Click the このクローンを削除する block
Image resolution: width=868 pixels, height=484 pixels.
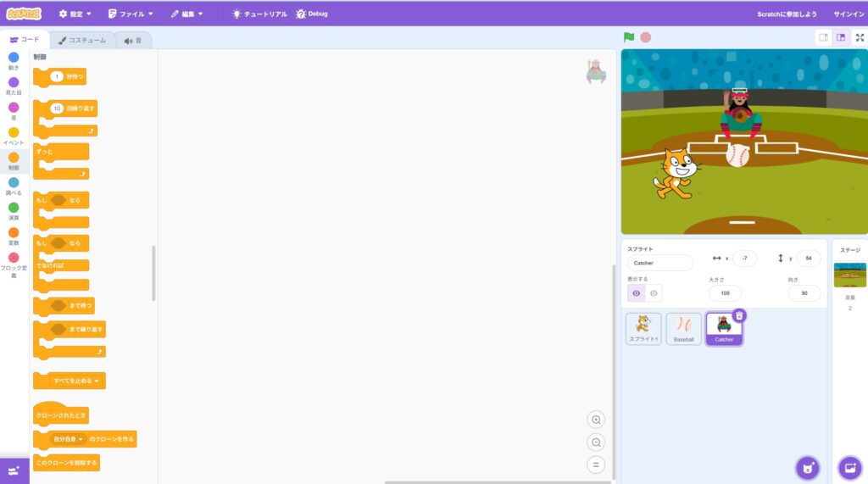[x=66, y=463]
